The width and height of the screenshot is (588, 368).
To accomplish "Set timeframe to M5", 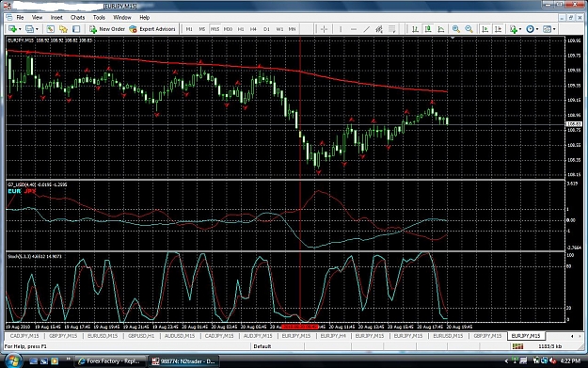I will (201, 29).
